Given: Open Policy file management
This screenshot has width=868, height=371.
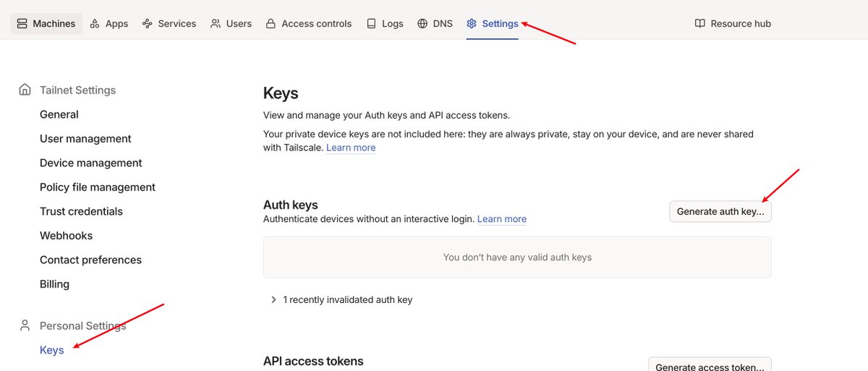Looking at the screenshot, I should click(x=98, y=187).
